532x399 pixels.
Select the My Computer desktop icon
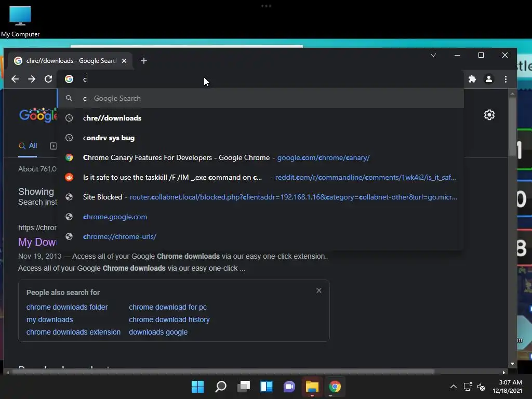click(20, 22)
